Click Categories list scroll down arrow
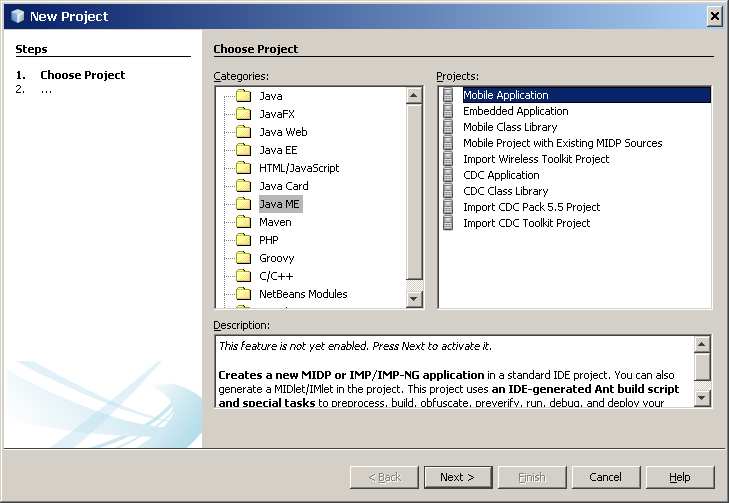The height and width of the screenshot is (503, 729). click(x=413, y=298)
